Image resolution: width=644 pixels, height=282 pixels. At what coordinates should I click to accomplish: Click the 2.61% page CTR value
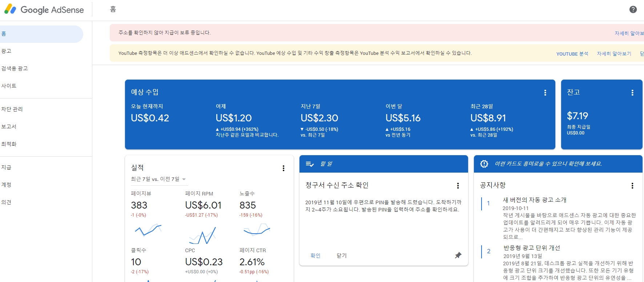click(x=252, y=262)
